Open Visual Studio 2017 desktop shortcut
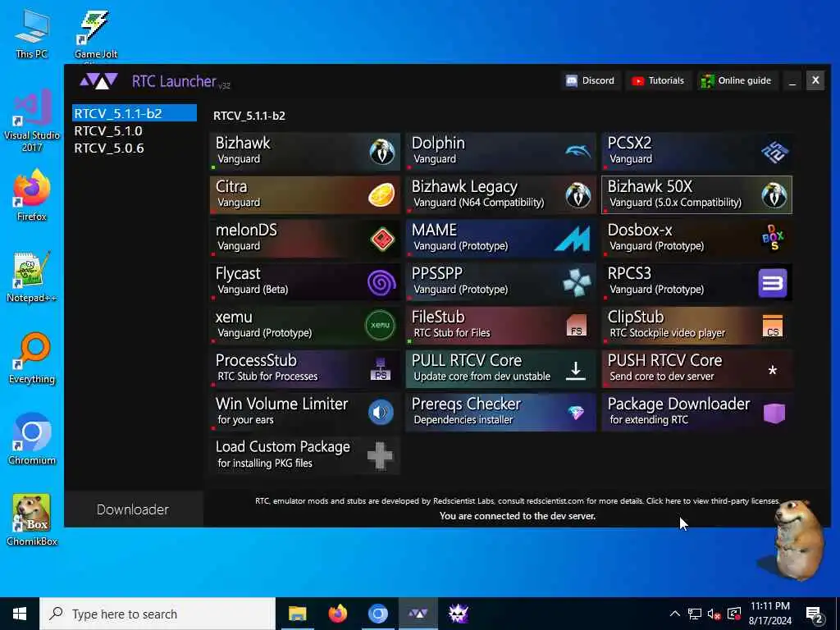This screenshot has width=840, height=630. coord(32,121)
